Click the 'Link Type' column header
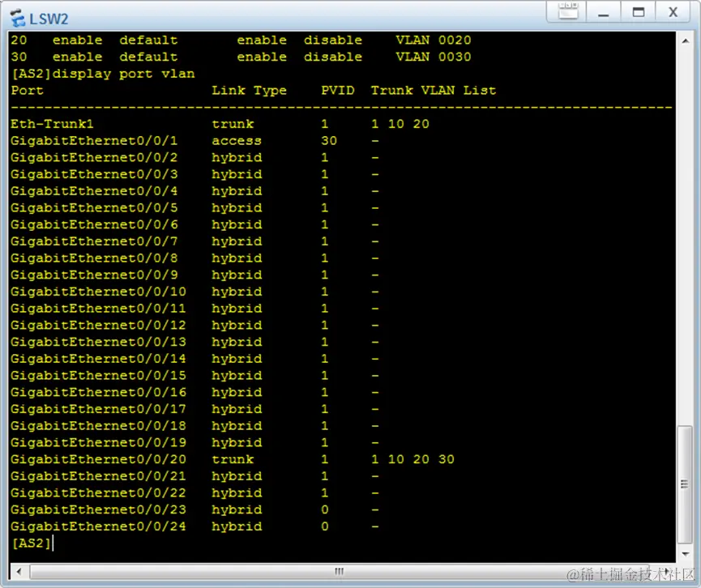The height and width of the screenshot is (588, 701). click(249, 90)
